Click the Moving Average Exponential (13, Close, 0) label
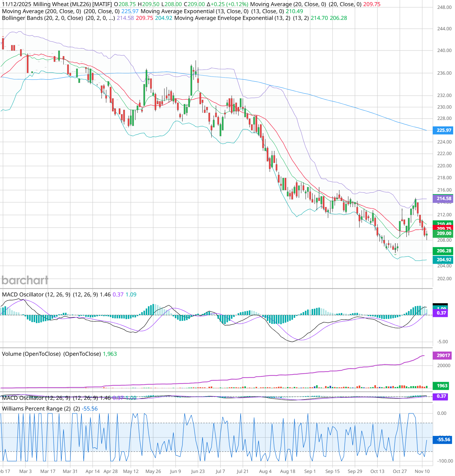 [x=194, y=11]
